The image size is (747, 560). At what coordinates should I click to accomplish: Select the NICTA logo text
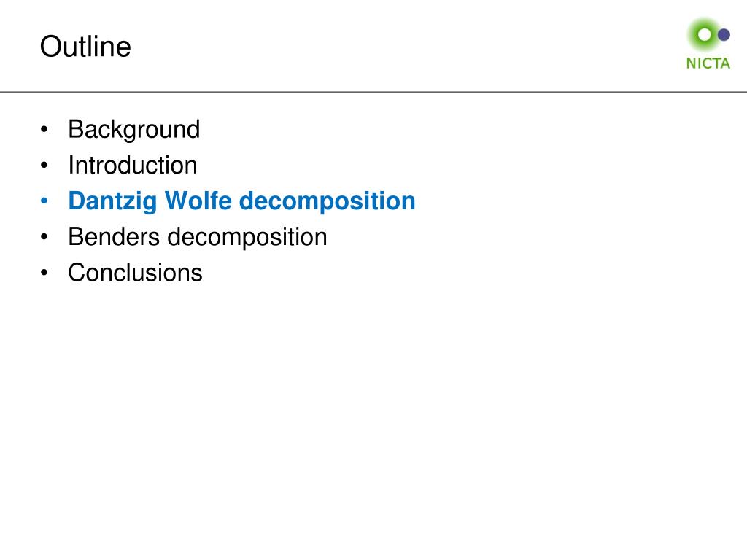708,63
